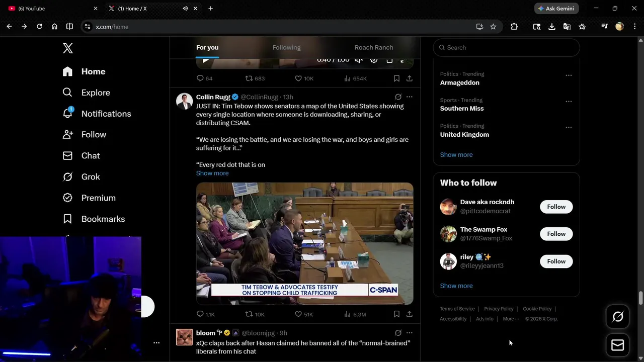Screen dimensions: 644x362
Task: Open Premium in the left sidebar
Action: tap(89, 198)
